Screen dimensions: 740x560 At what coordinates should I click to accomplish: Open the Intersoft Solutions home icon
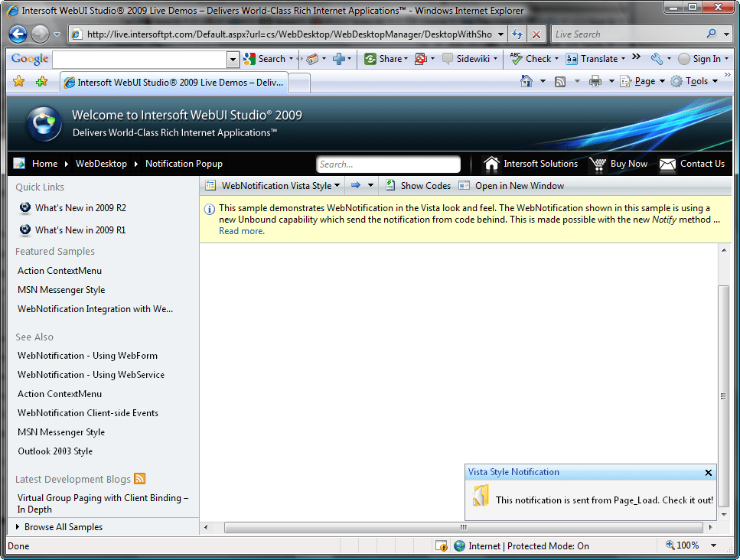[x=491, y=164]
